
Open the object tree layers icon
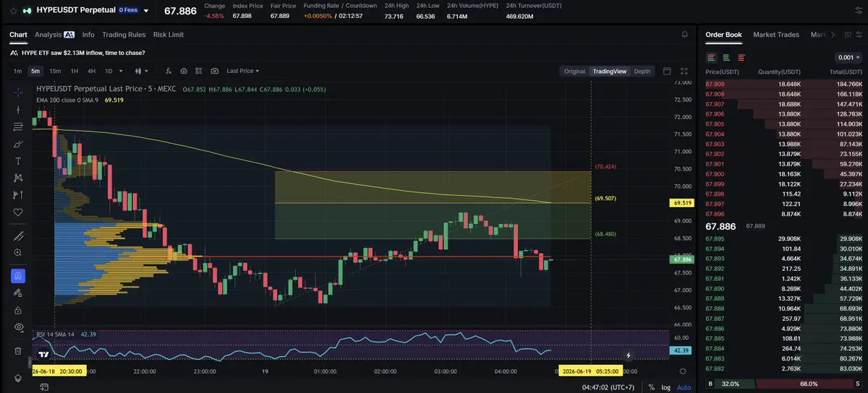[x=18, y=379]
